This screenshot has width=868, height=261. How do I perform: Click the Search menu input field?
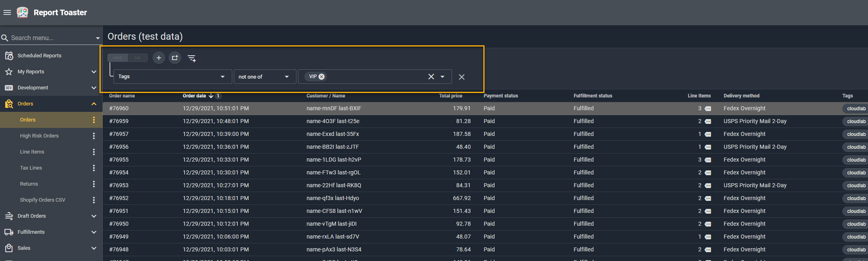pos(48,38)
